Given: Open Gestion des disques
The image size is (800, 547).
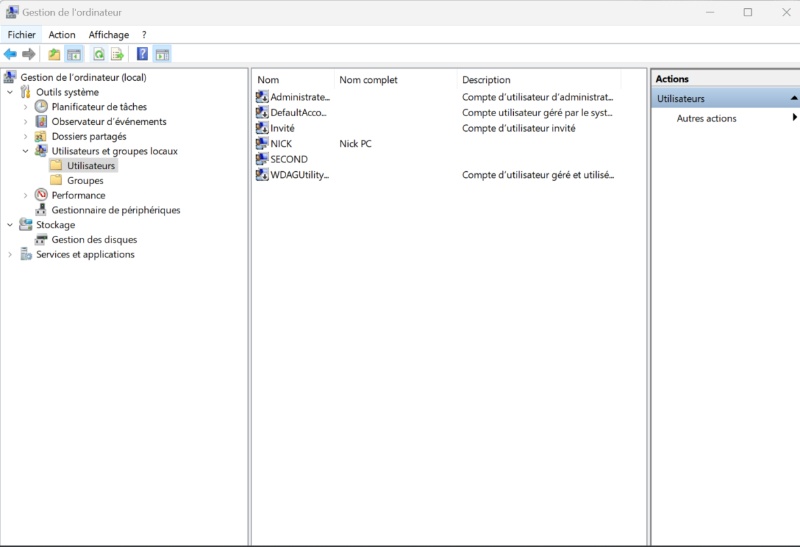Looking at the screenshot, I should pos(94,240).
